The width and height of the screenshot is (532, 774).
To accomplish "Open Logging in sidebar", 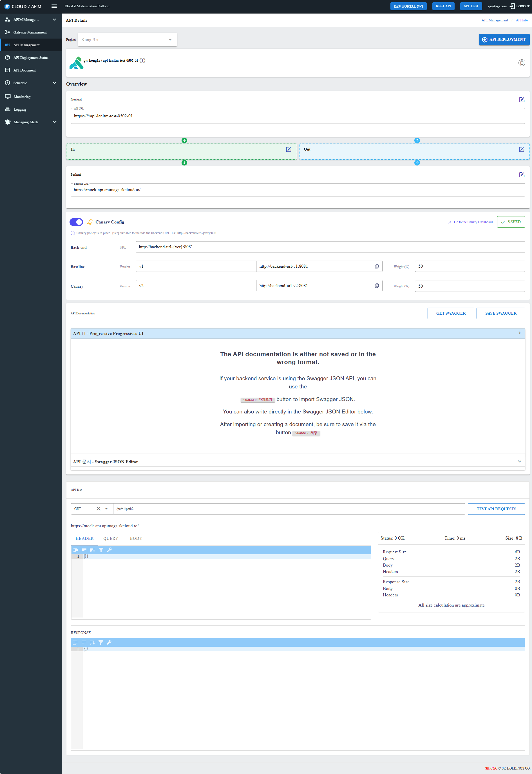I will click(x=31, y=109).
